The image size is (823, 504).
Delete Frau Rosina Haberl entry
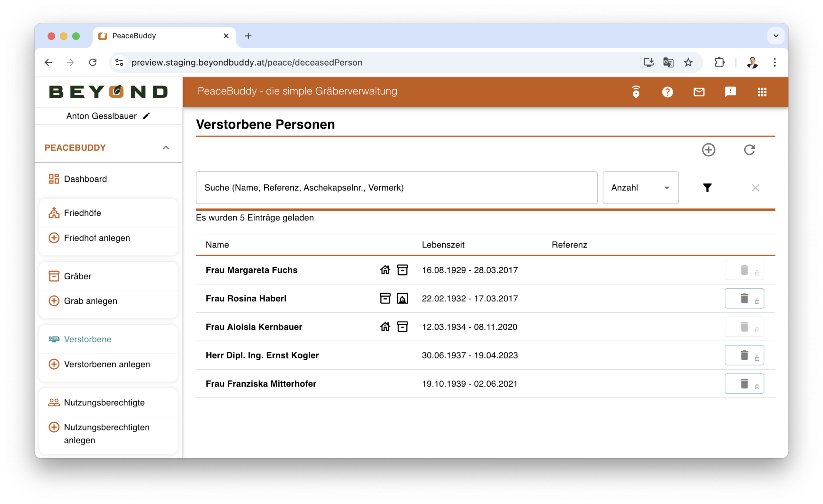[744, 298]
